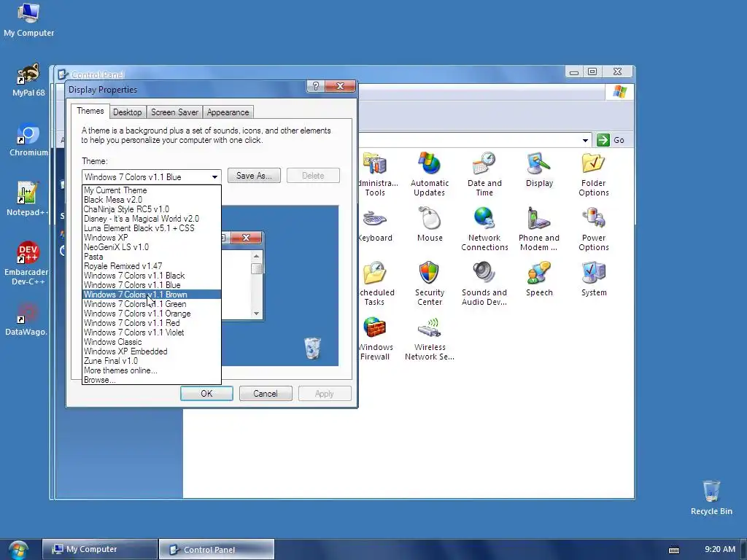Select the My Computer desktop icon
The width and height of the screenshot is (747, 560).
pos(28,20)
